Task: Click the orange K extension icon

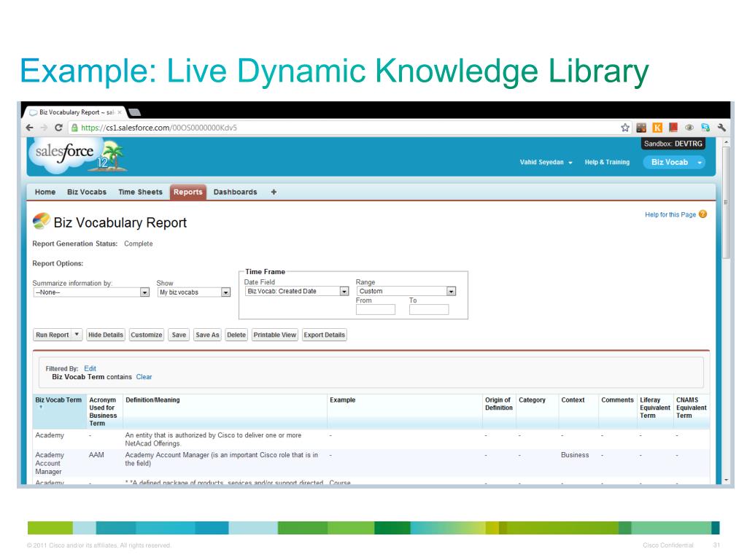Action: [x=657, y=128]
